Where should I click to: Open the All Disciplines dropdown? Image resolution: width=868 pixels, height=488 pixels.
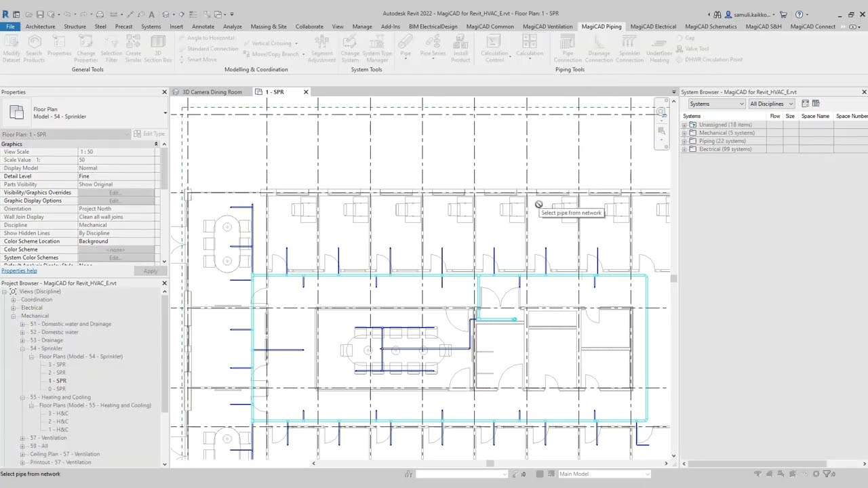[x=771, y=104]
